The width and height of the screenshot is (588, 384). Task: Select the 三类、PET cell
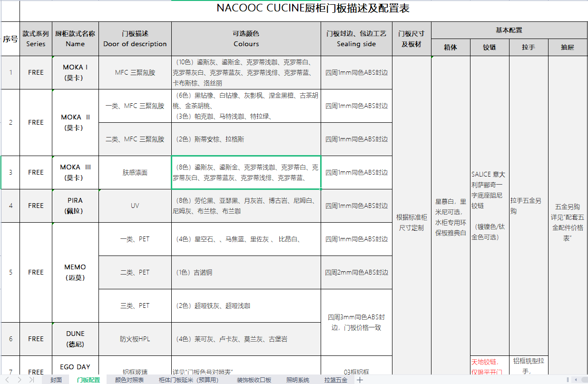pyautogui.click(x=135, y=305)
